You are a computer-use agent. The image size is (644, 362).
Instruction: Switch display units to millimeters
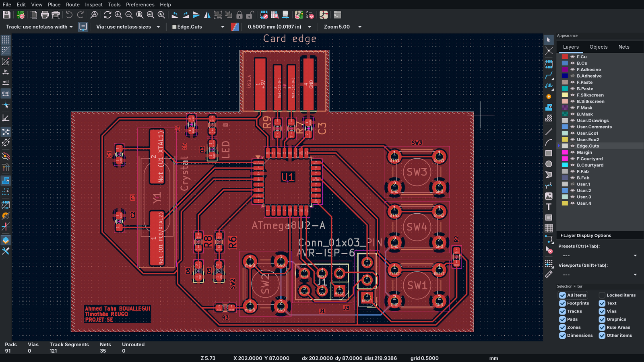tap(6, 93)
